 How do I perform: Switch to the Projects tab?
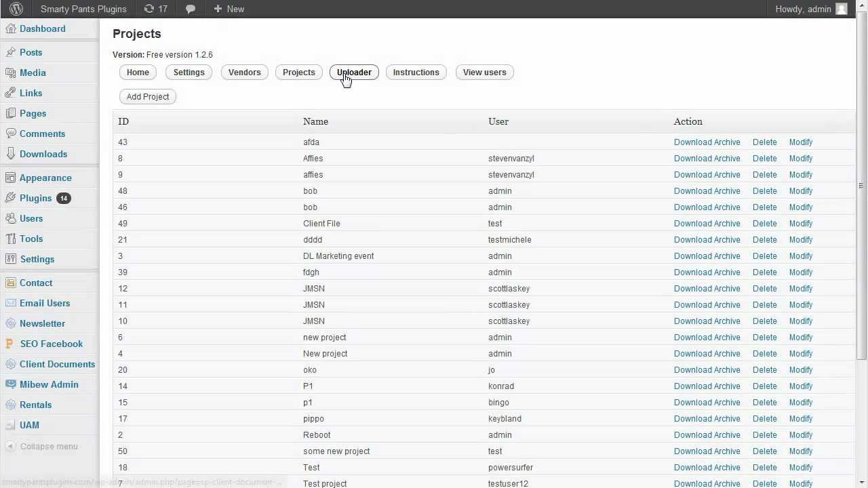click(x=298, y=73)
